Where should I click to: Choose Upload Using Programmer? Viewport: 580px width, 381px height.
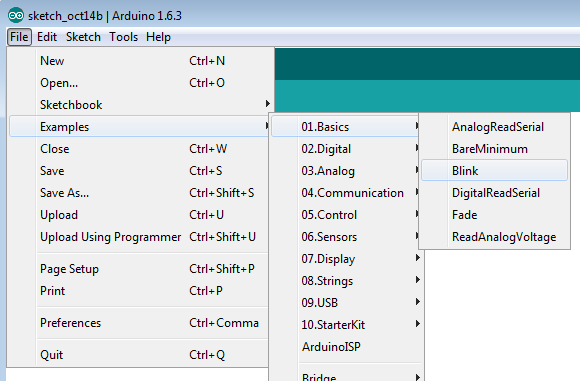point(139,237)
